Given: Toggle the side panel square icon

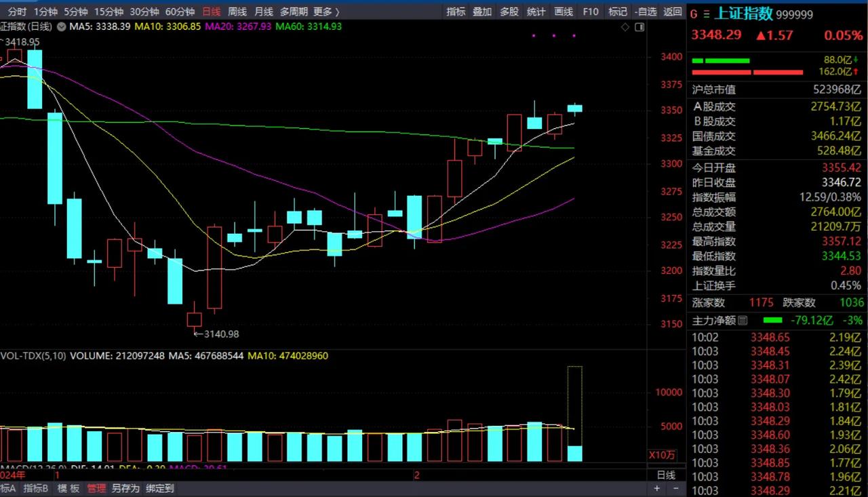Looking at the screenshot, I should [x=639, y=26].
